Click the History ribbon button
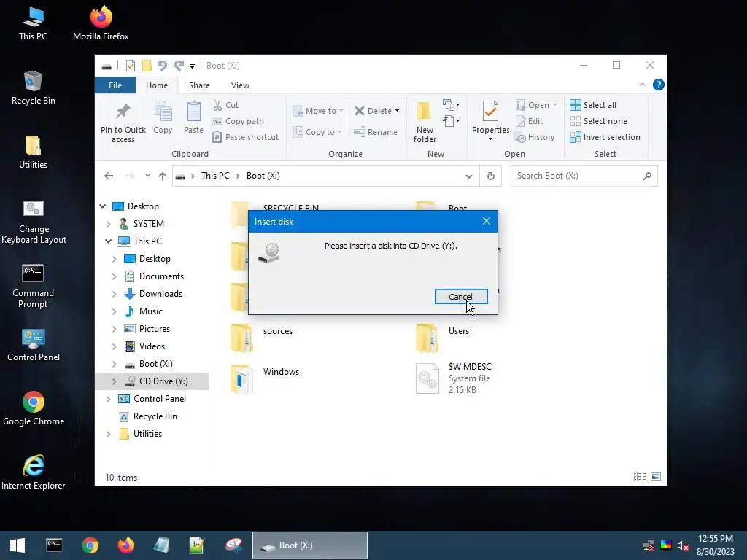The image size is (747, 560). tap(535, 137)
